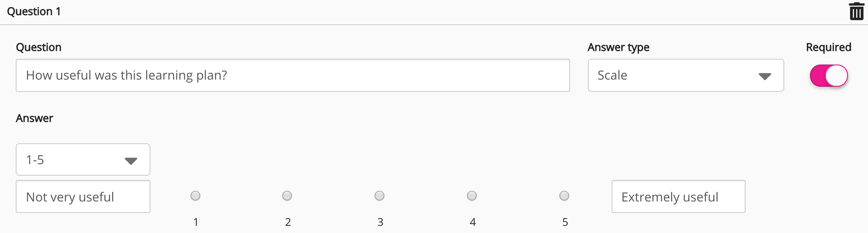Delete Question 1 with the trash icon
The width and height of the screenshot is (868, 233).
(x=857, y=11)
